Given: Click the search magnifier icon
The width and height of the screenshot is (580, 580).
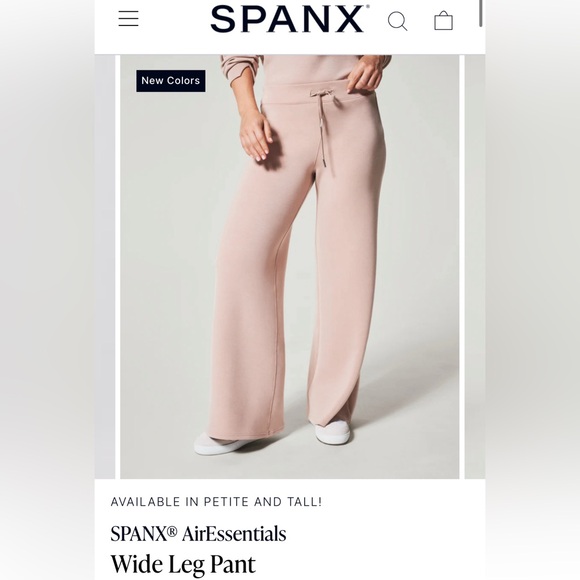Looking at the screenshot, I should coord(398,21).
